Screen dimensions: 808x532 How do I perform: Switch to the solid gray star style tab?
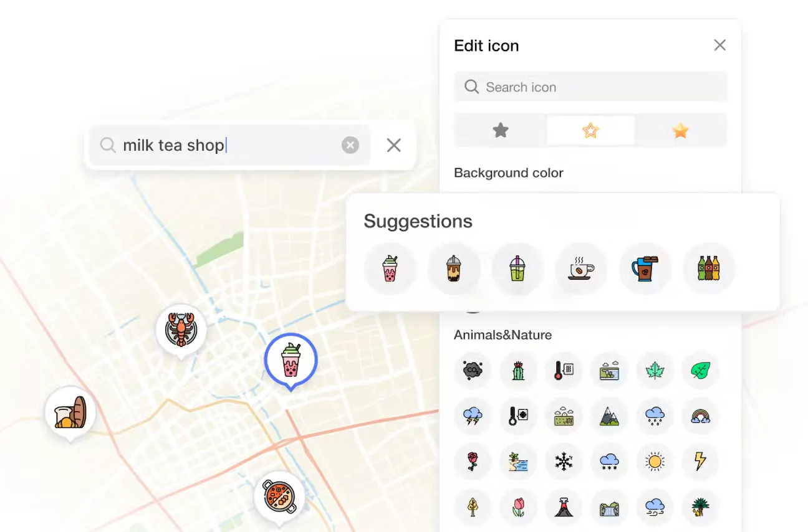click(x=501, y=130)
